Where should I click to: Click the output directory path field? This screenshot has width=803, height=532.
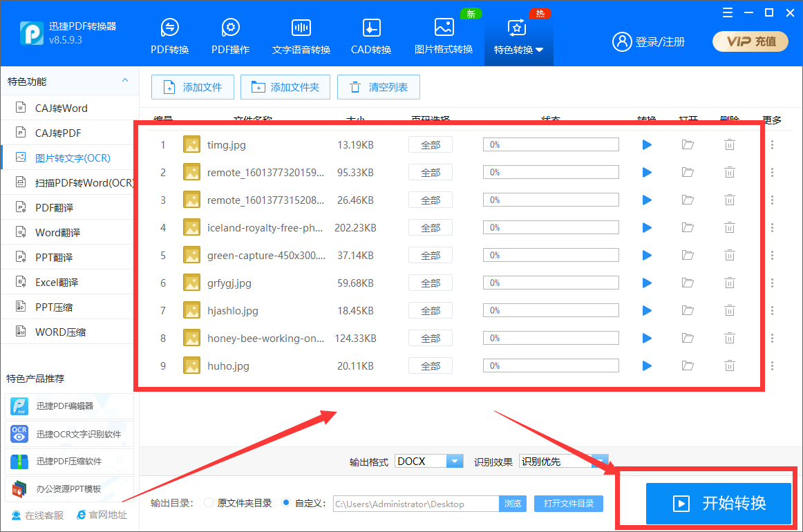pos(416,504)
